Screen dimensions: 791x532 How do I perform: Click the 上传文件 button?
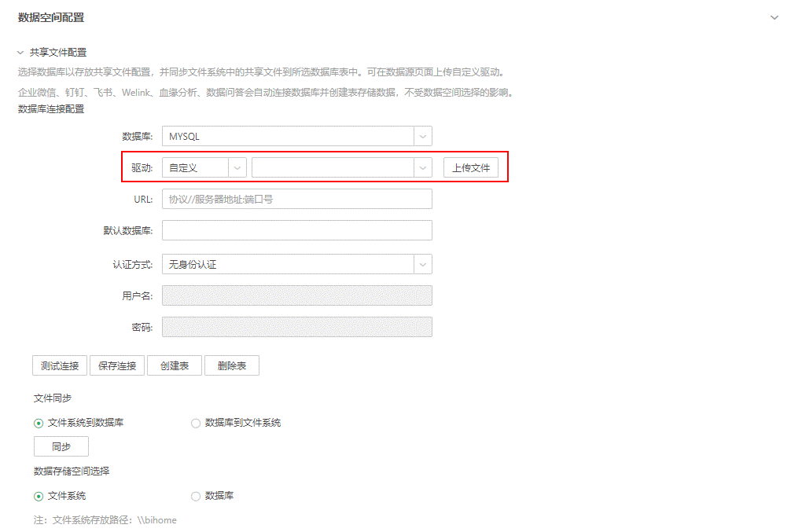click(472, 167)
